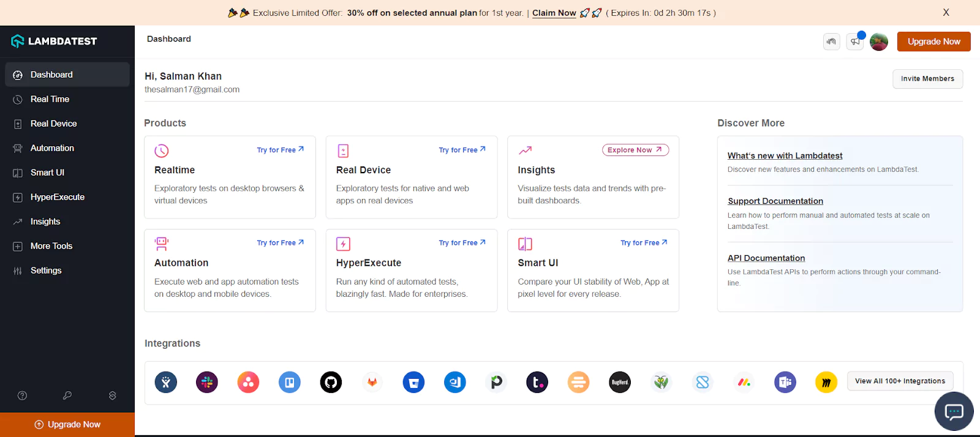Viewport: 980px width, 437px height.
Task: Dismiss the offer banner with X
Action: (946, 12)
